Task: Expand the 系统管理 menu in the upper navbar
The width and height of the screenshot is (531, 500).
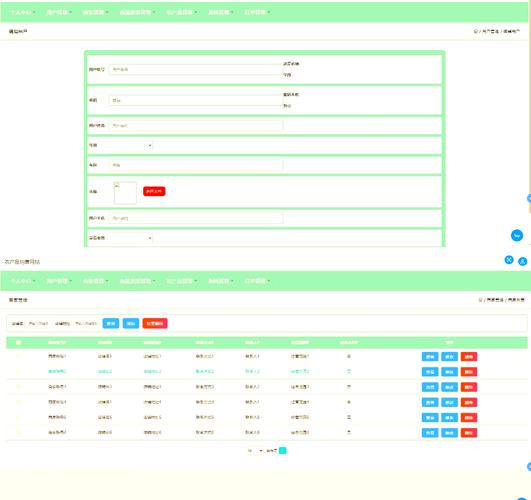Action: pos(220,13)
